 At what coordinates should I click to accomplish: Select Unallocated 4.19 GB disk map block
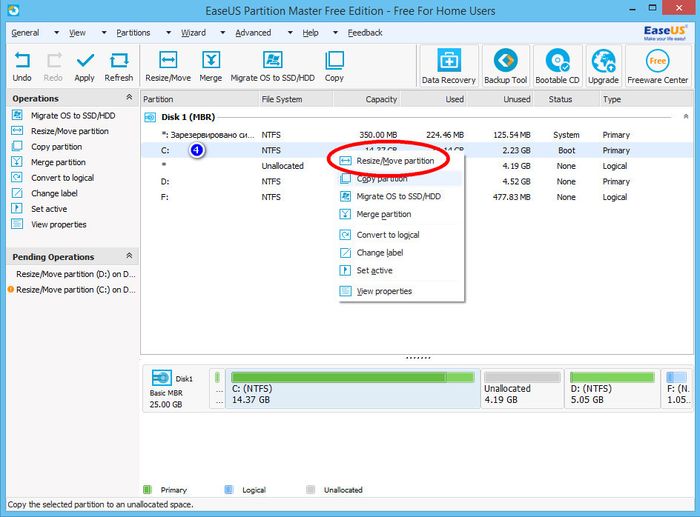[x=522, y=388]
